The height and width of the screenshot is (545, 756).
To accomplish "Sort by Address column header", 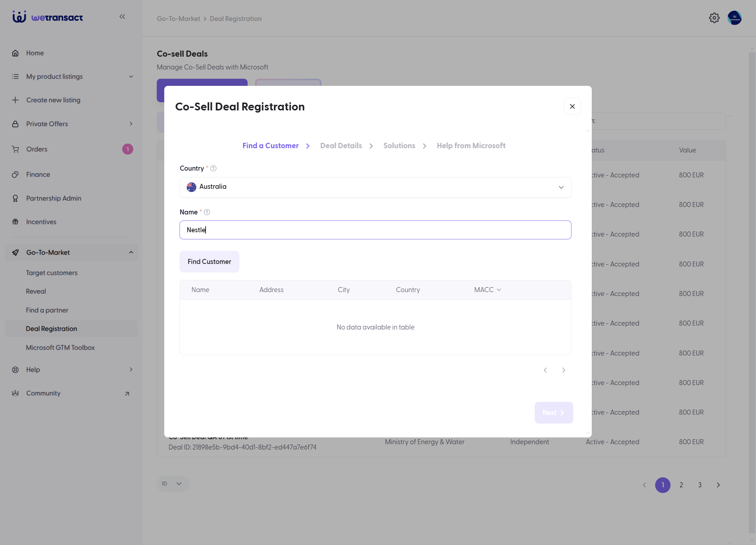I will 271,290.
